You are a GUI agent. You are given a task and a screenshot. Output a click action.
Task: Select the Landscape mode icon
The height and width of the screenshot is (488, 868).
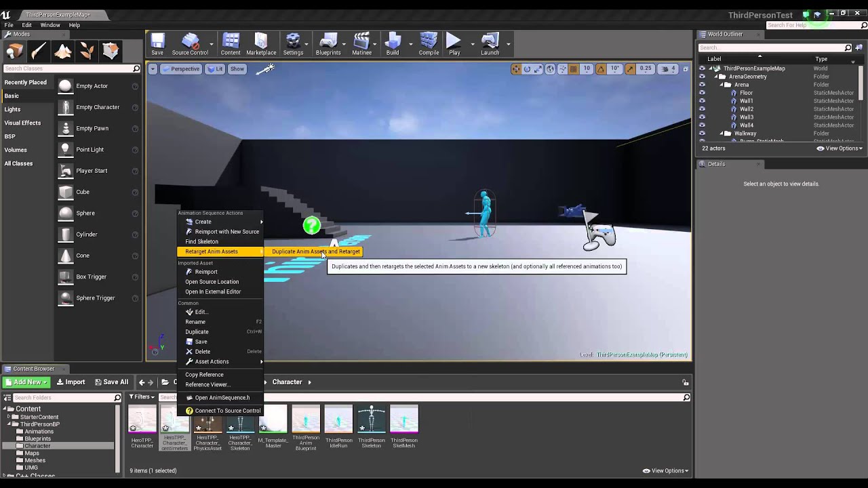[63, 52]
